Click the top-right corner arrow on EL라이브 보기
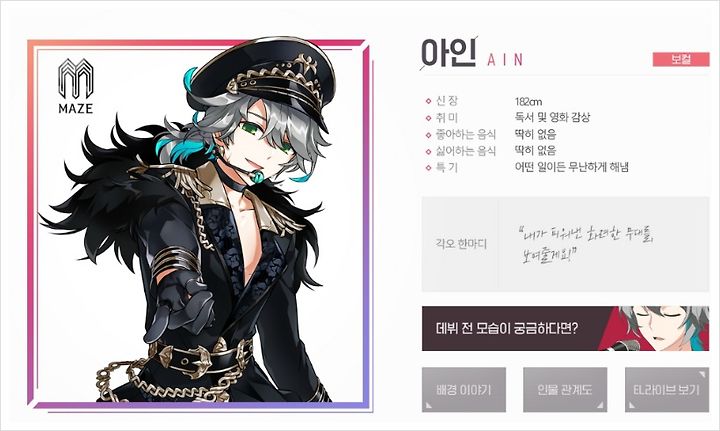720x431 pixels. point(702,374)
